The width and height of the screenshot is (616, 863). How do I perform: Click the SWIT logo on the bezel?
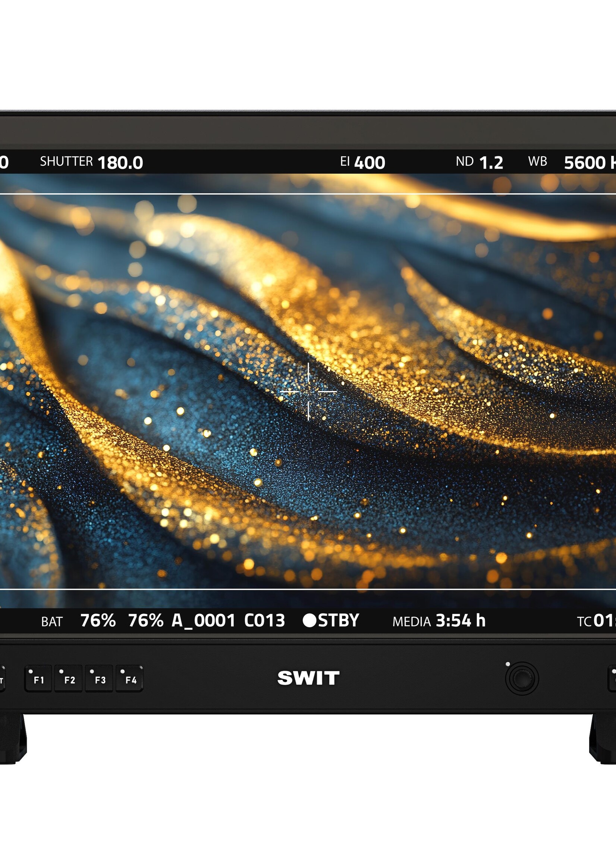point(308,678)
